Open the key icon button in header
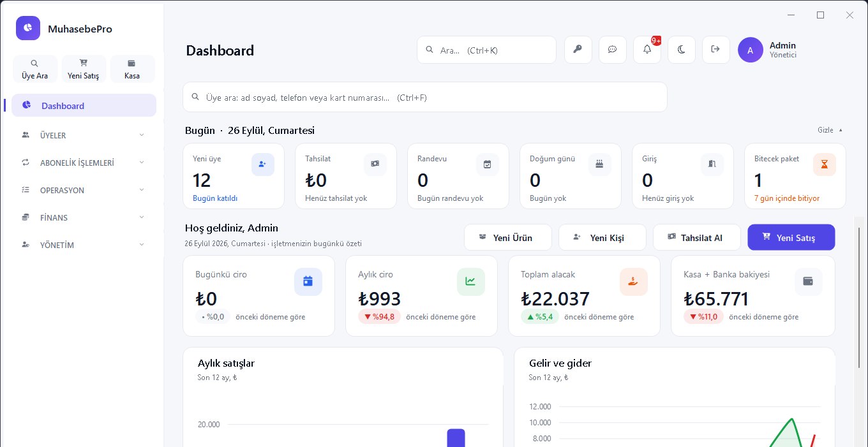 [578, 50]
